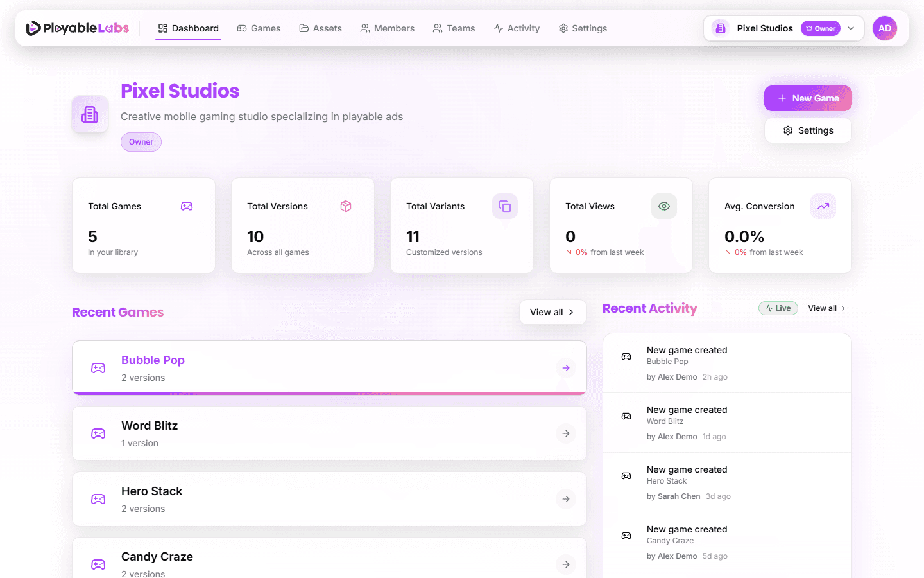Select the Bubble Pop gamepad icon
Viewport: 924px width, 578px height.
point(98,367)
